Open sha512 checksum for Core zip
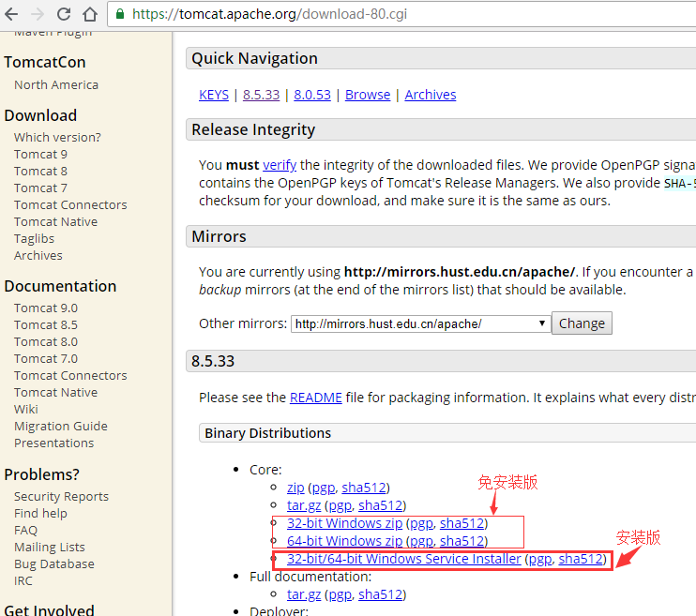Viewport: 696px width, 616px height. [x=364, y=488]
